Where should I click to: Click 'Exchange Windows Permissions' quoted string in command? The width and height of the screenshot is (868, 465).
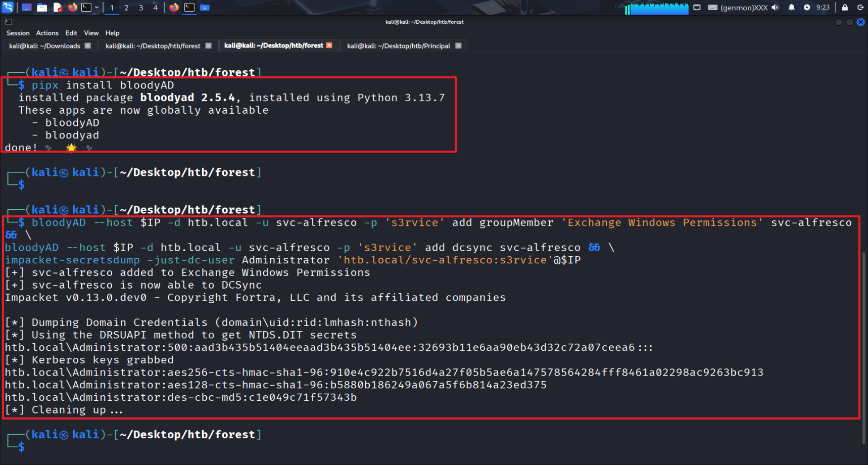point(662,222)
